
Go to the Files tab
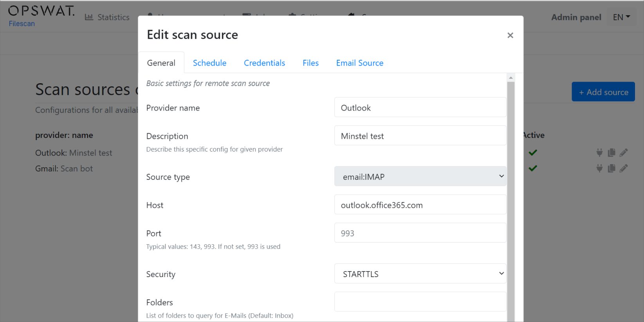311,63
